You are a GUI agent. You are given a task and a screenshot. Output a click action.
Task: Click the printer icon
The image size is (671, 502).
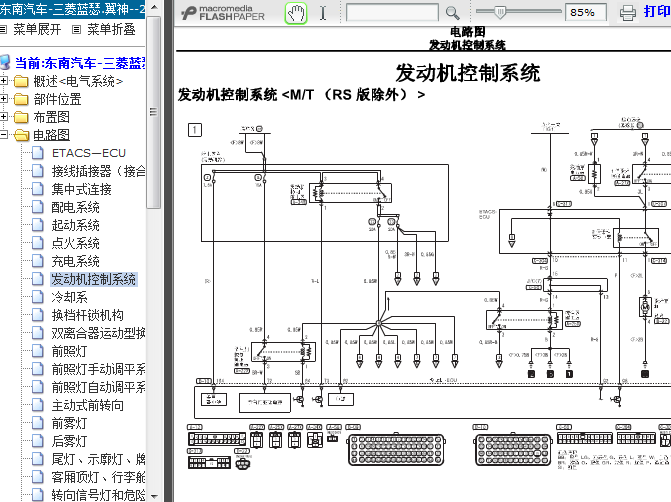[x=628, y=13]
